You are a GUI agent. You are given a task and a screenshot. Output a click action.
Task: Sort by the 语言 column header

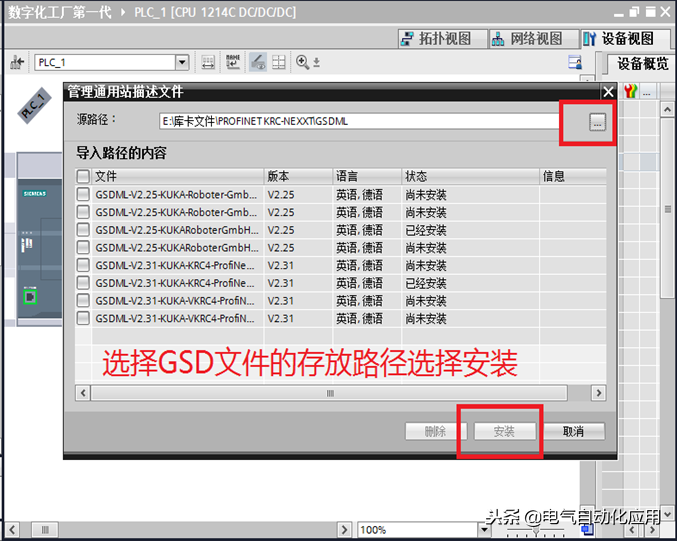tap(367, 176)
